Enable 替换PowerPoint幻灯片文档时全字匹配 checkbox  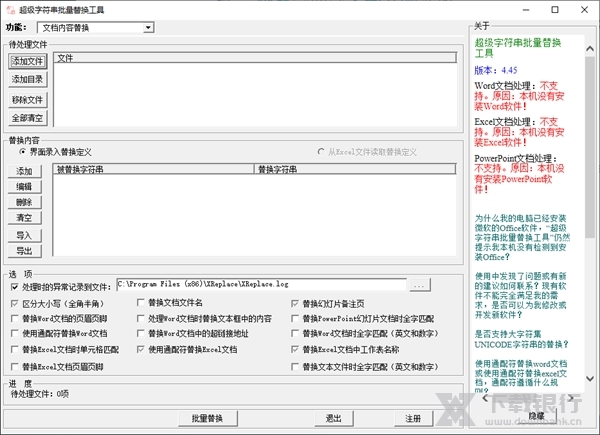295,318
